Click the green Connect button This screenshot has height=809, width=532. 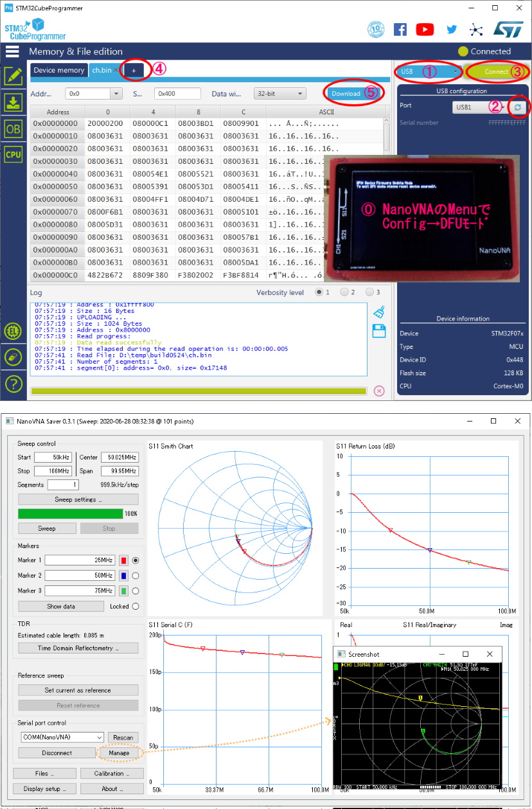[x=496, y=71]
